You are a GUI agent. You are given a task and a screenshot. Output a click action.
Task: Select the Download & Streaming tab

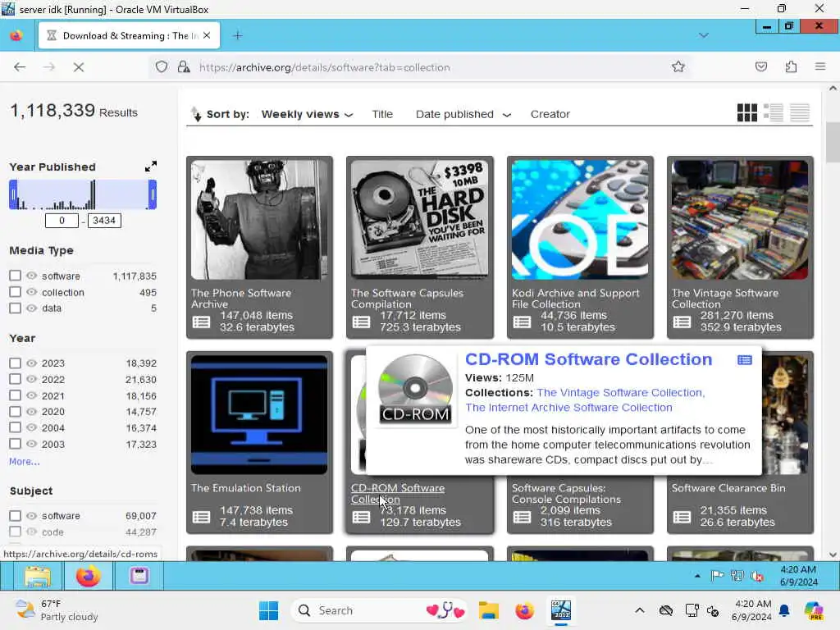(x=129, y=36)
